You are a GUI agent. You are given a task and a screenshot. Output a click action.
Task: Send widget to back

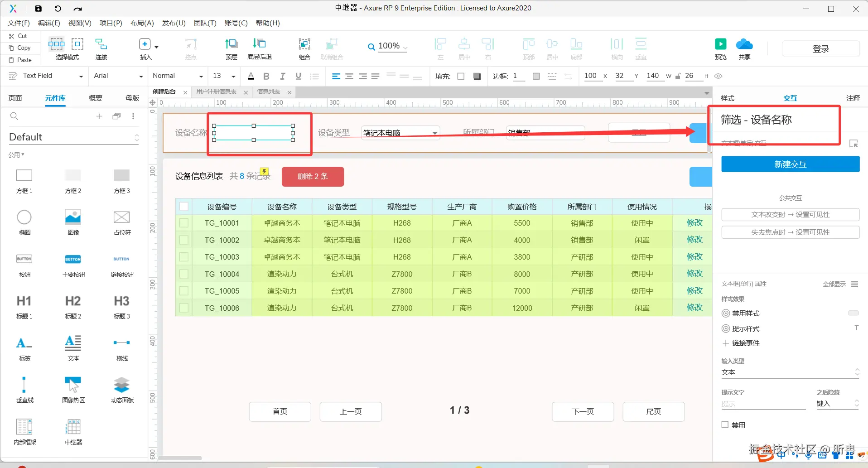click(260, 48)
